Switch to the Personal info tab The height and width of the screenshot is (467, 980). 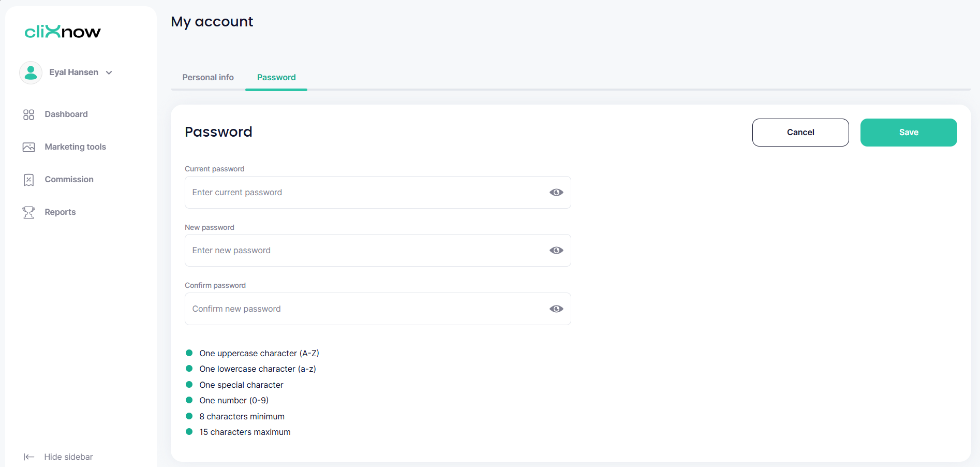pos(208,77)
